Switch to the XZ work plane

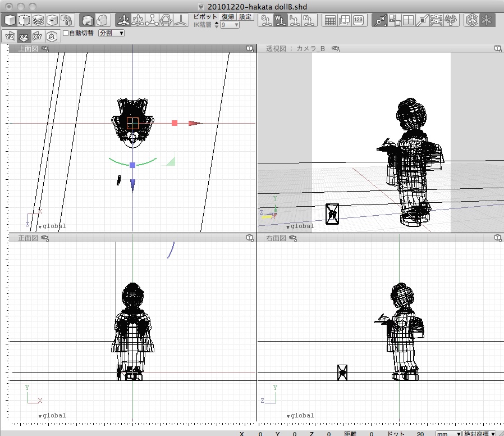coord(24,37)
